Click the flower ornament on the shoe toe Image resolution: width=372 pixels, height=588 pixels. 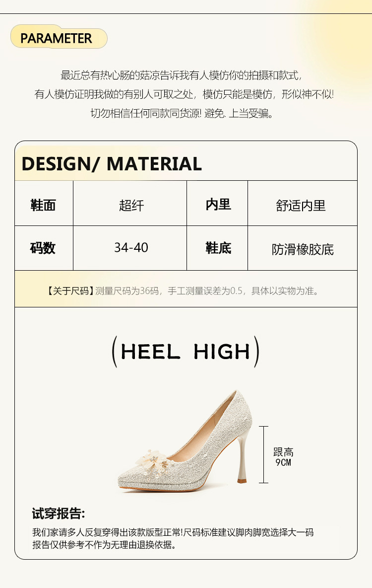(155, 463)
